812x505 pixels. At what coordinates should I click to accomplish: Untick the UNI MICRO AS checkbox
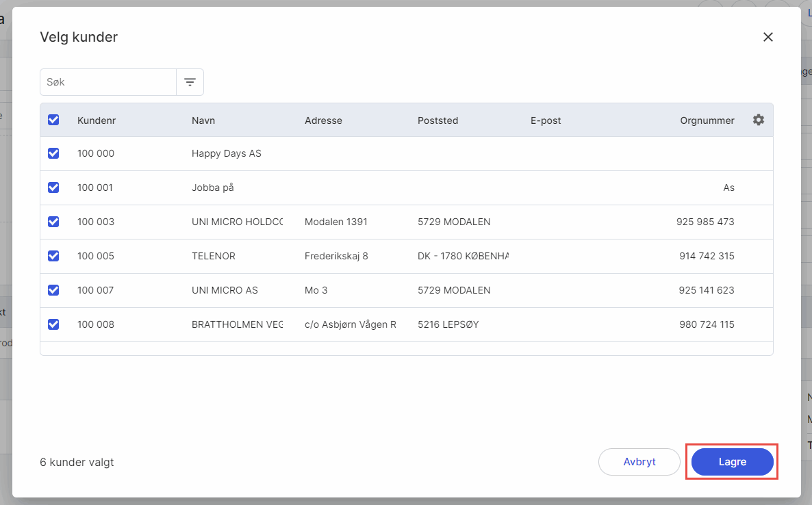(x=53, y=290)
